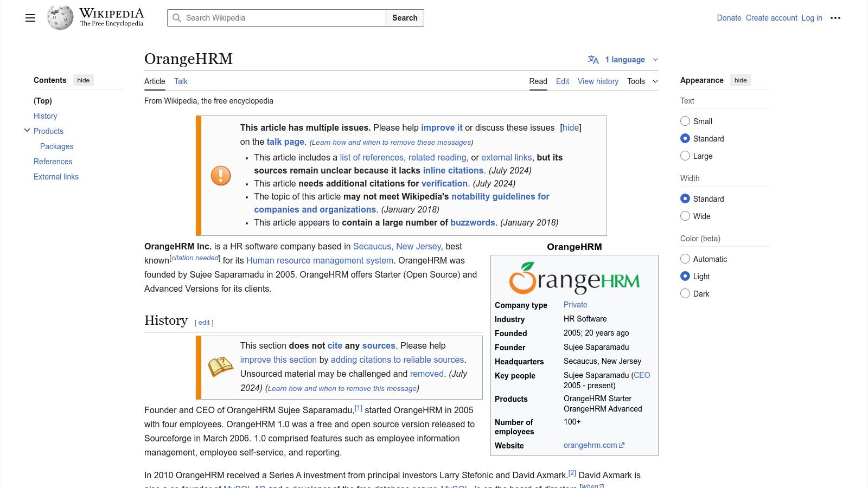The width and height of the screenshot is (868, 488).
Task: Click the orange exclamation warning icon
Action: [221, 176]
